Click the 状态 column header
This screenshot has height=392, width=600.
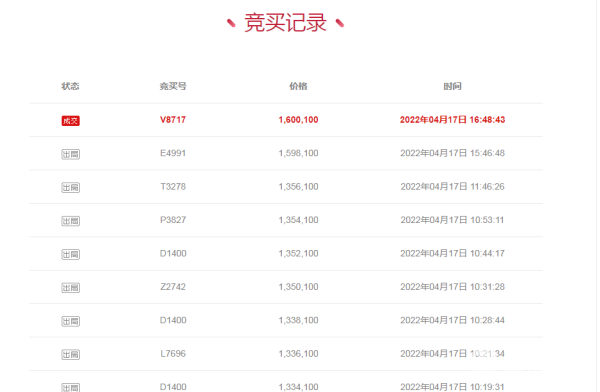[70, 86]
